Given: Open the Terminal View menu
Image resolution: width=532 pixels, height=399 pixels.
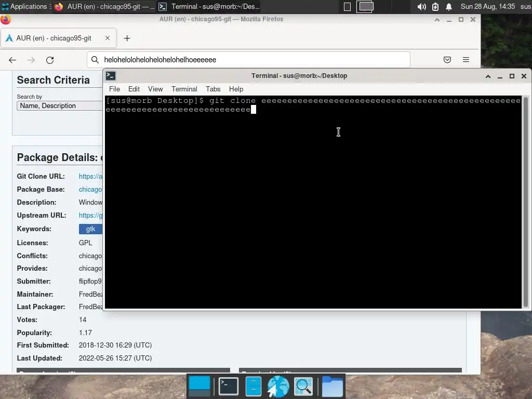Looking at the screenshot, I should (x=155, y=89).
